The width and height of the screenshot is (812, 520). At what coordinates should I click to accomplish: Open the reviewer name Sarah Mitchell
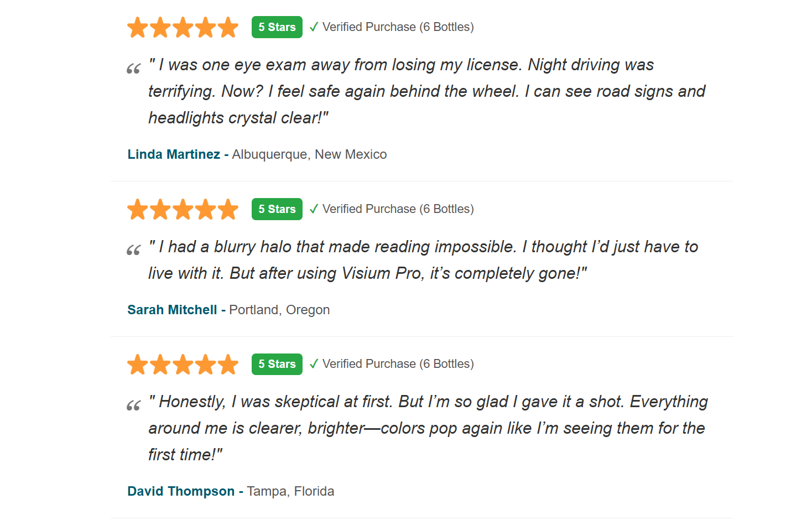pyautogui.click(x=172, y=310)
